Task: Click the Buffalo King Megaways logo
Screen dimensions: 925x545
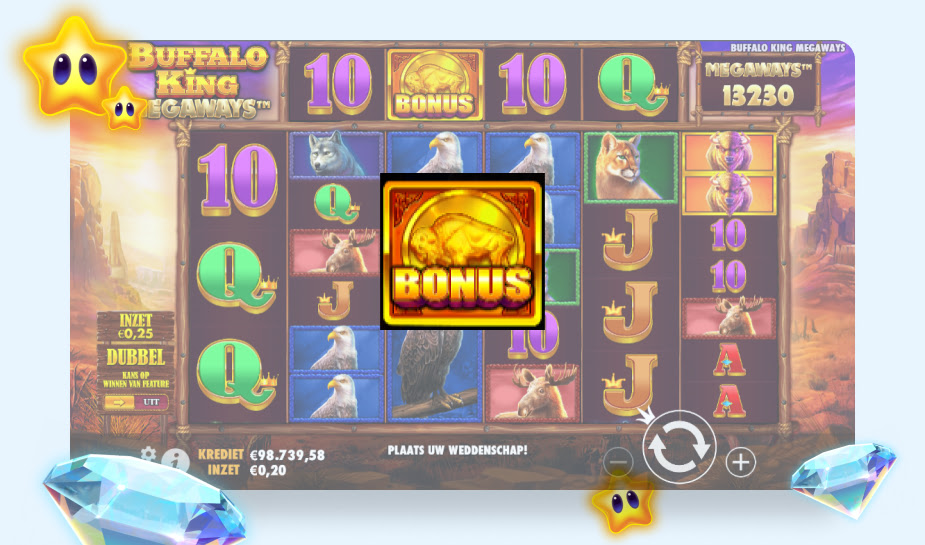Action: point(200,81)
